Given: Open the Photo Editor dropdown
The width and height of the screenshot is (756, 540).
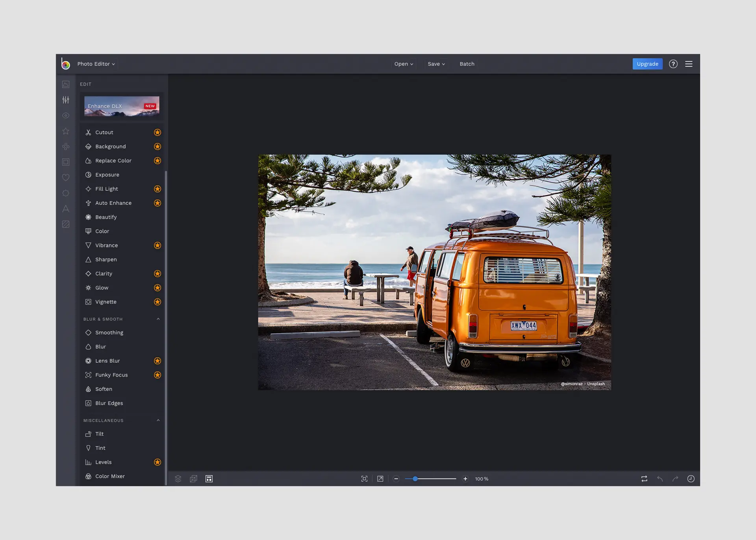Looking at the screenshot, I should click(x=96, y=64).
